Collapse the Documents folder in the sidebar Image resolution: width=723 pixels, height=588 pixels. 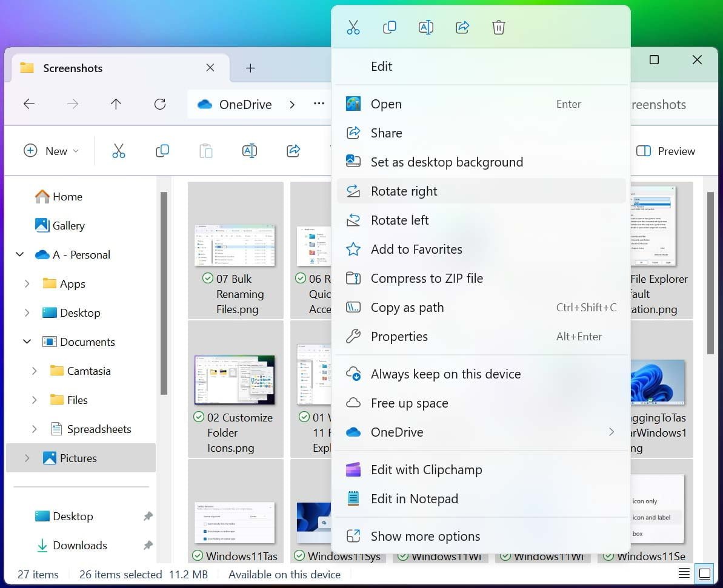point(27,342)
